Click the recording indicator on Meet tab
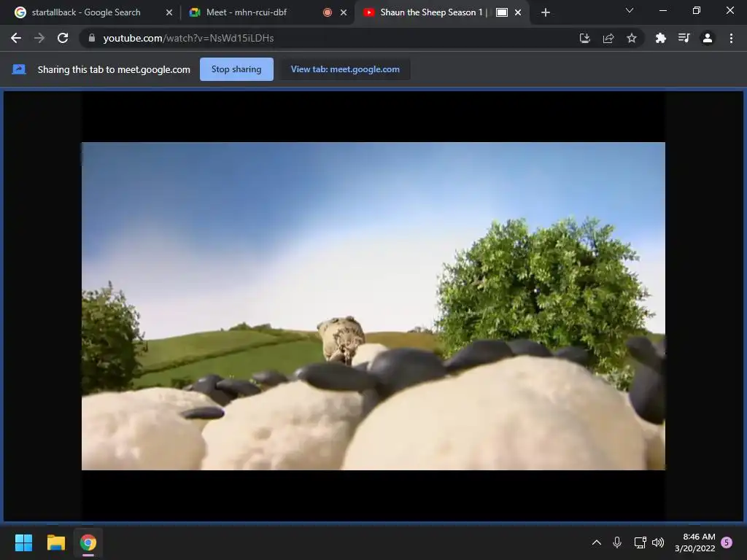747x560 pixels. tap(328, 12)
